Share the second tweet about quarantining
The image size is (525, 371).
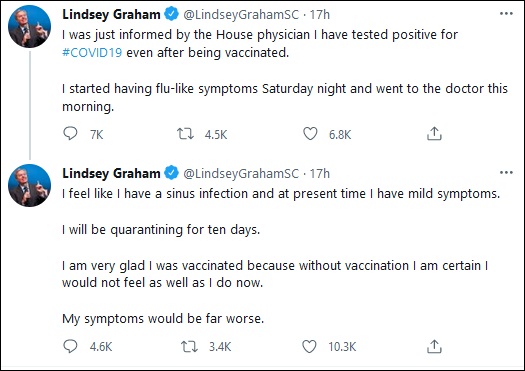434,346
